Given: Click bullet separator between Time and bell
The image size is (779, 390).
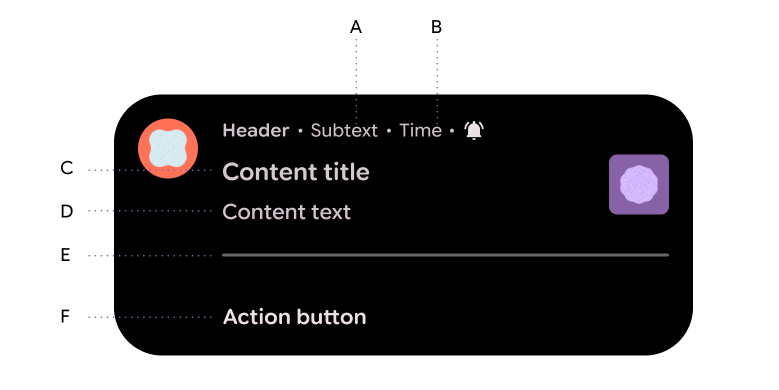Looking at the screenshot, I should (452, 131).
